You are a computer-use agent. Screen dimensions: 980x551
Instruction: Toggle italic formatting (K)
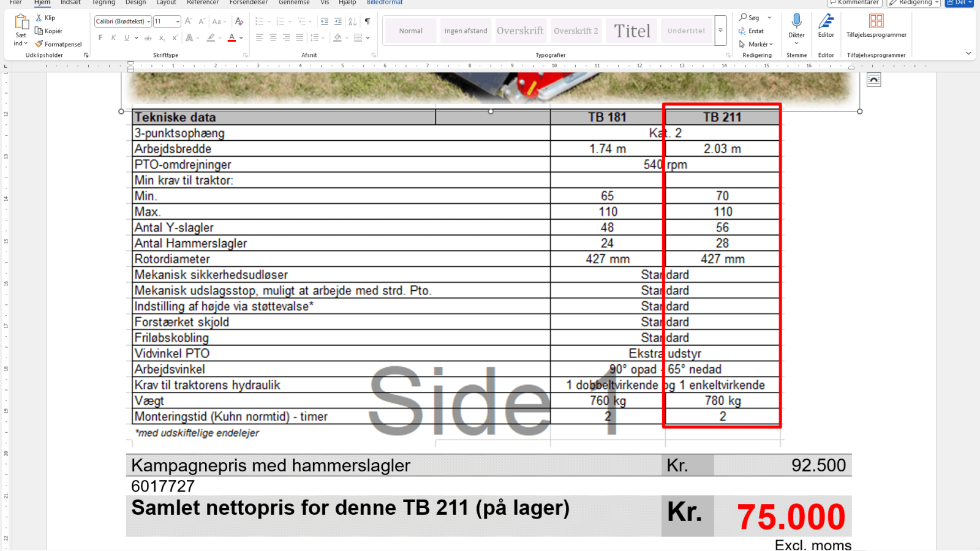tap(113, 37)
